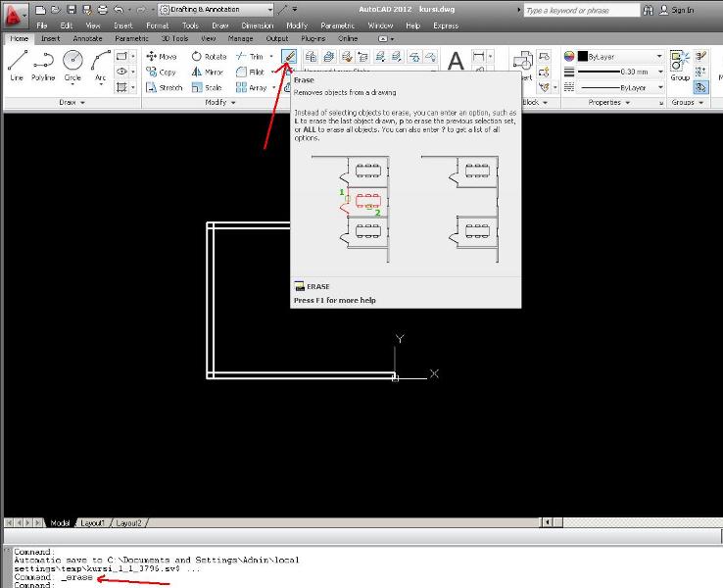The height and width of the screenshot is (588, 723).
Task: Choose the Move command
Action: pos(162,56)
